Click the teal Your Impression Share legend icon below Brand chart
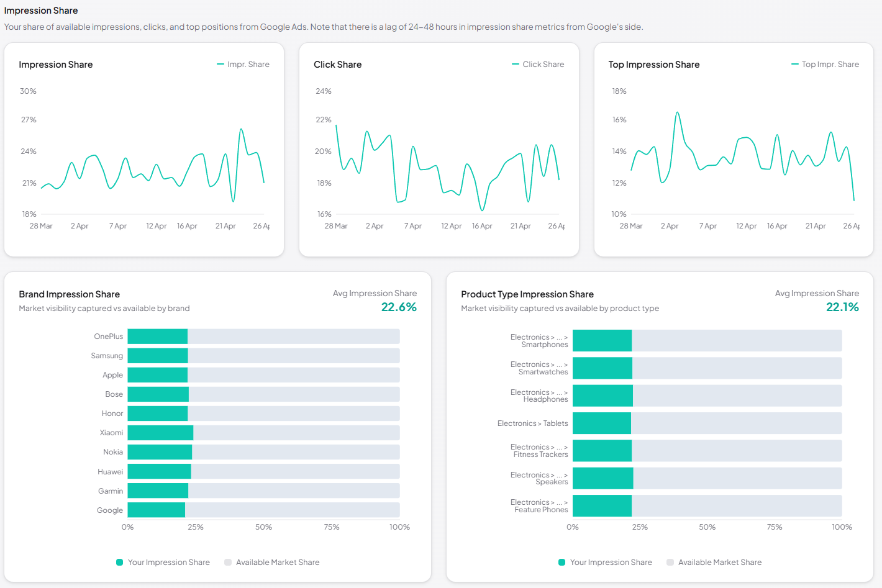The image size is (882, 588). [x=118, y=562]
